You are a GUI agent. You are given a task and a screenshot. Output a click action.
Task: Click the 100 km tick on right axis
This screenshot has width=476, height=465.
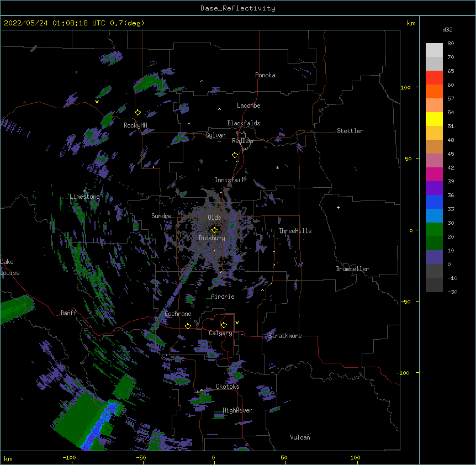coord(405,87)
